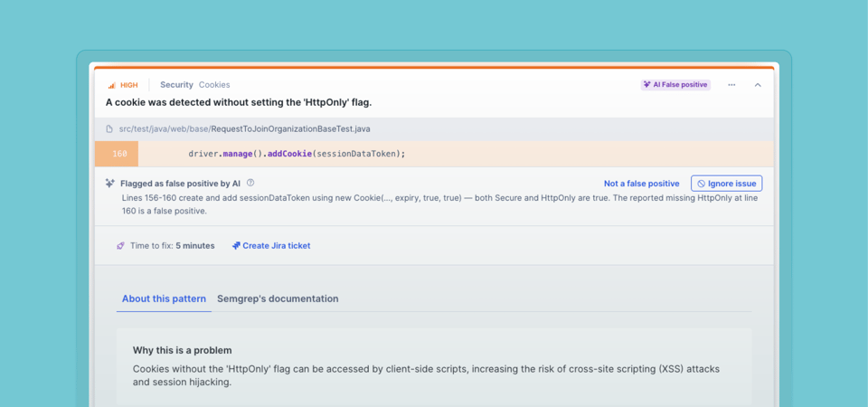Click the file icon beside the source path
The height and width of the screenshot is (407, 868).
(x=109, y=129)
